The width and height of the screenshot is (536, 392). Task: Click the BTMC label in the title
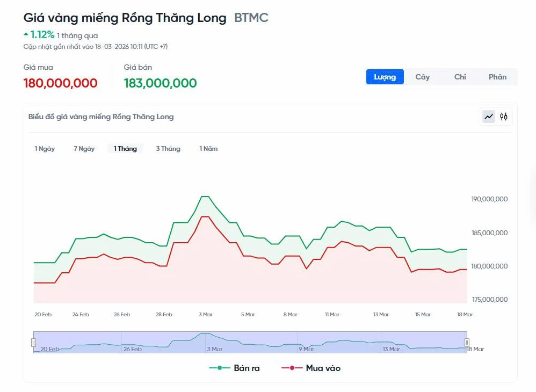pos(250,17)
